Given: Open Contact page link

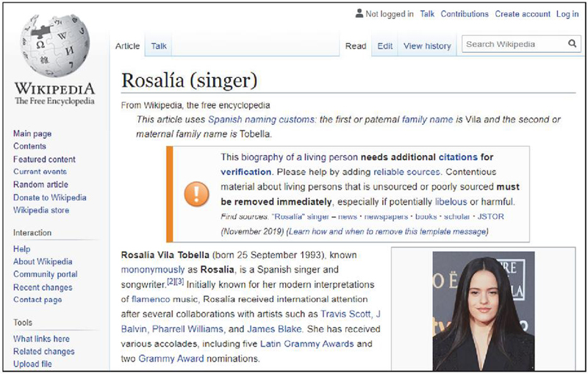Looking at the screenshot, I should pos(37,300).
